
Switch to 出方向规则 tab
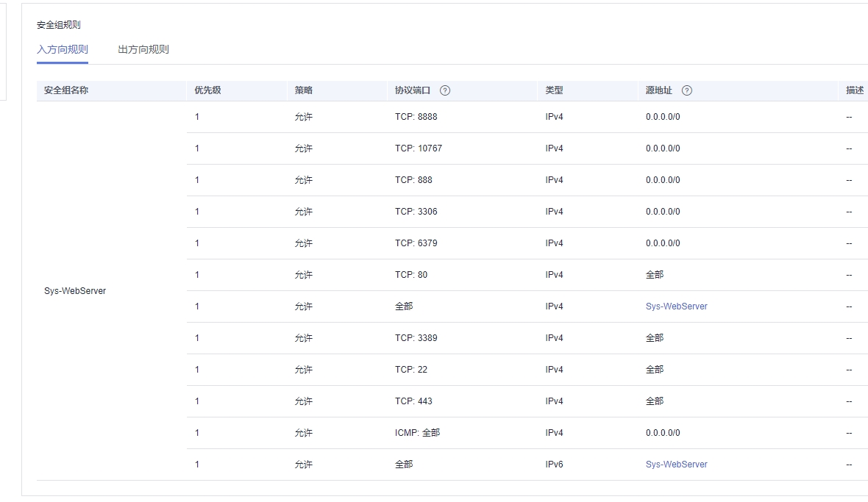[x=143, y=50]
